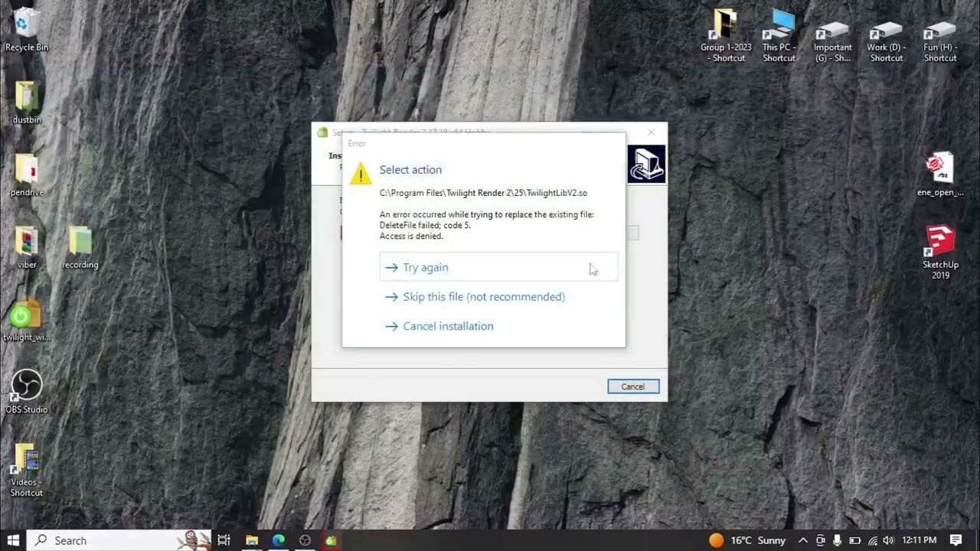Open the volume control tray icon
This screenshot has height=551, width=980.
click(x=888, y=540)
